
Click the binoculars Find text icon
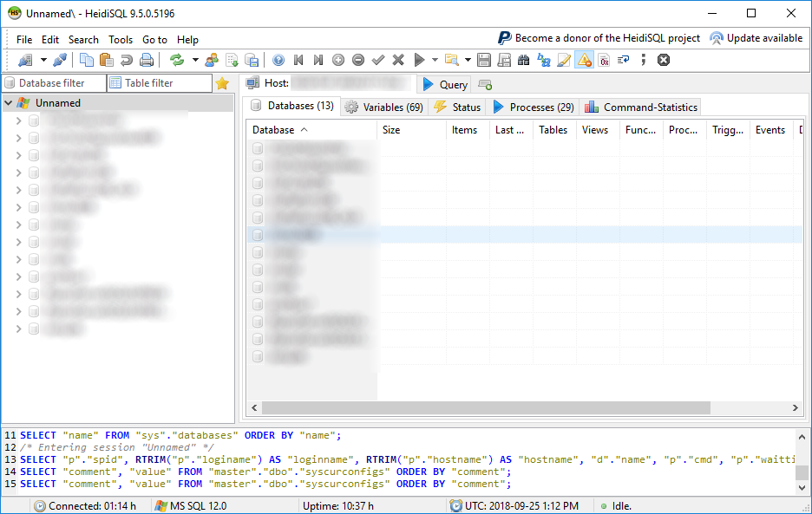pos(523,60)
